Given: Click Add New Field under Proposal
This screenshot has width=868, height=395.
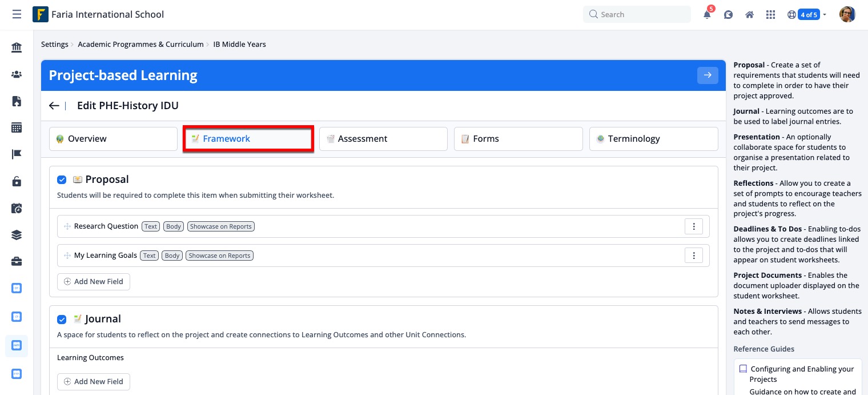Looking at the screenshot, I should (94, 282).
